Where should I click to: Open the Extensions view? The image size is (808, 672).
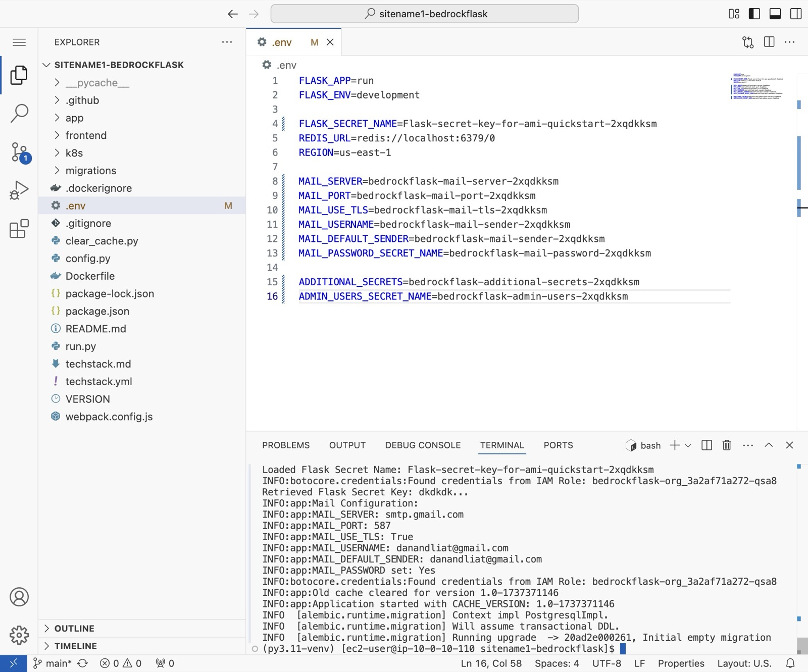point(19,229)
